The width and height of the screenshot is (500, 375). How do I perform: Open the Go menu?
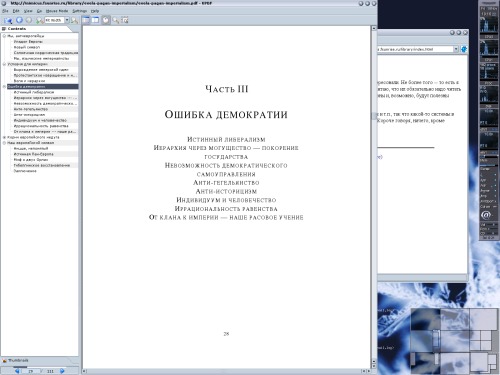[39, 11]
